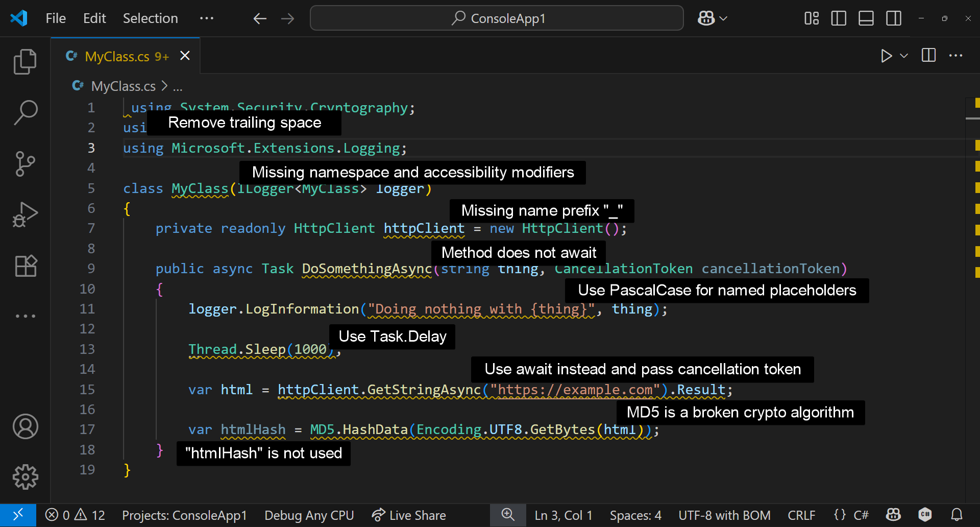Click the VS Code logo icon
980x527 pixels.
18,18
